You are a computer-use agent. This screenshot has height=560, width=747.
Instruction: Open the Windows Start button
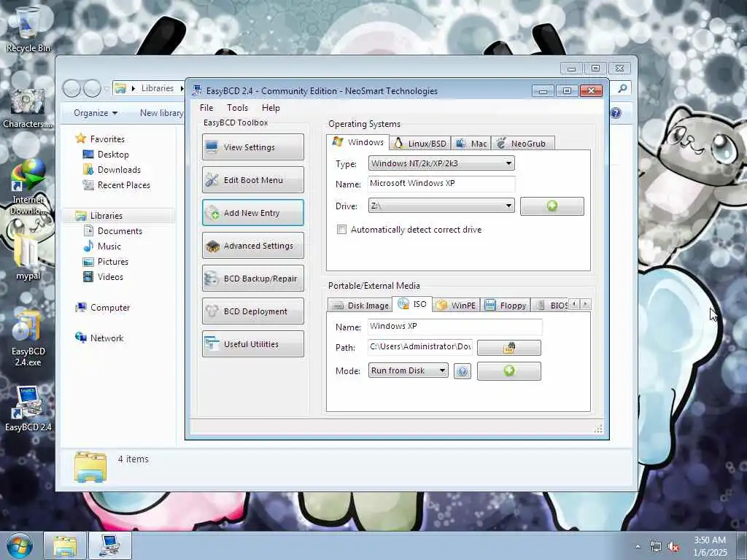click(20, 545)
